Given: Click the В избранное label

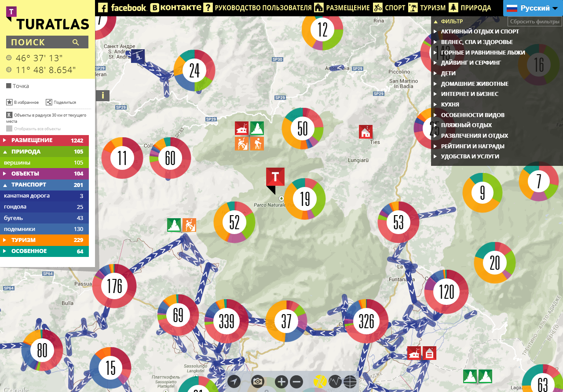Looking at the screenshot, I should [x=26, y=103].
